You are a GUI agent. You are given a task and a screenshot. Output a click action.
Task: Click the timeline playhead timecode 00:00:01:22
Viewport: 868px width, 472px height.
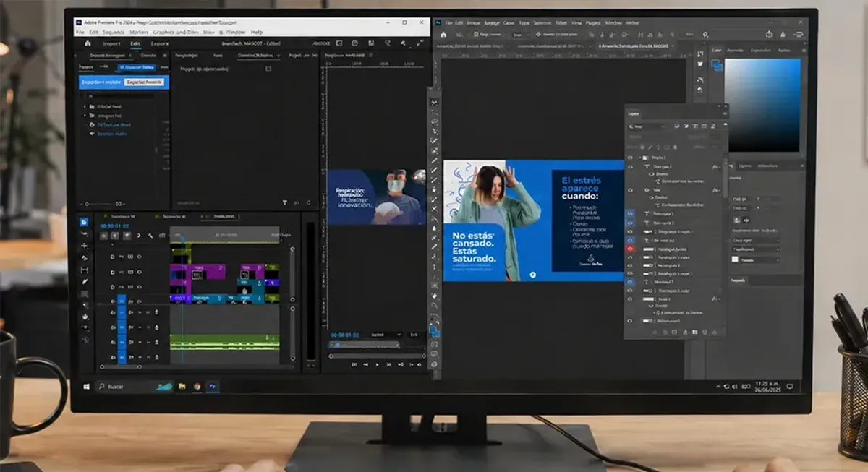[114, 226]
